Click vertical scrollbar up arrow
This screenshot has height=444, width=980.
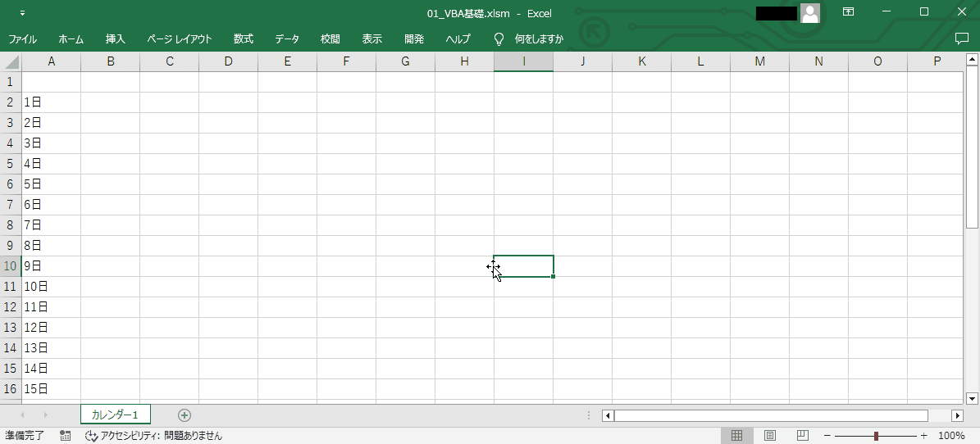click(972, 59)
